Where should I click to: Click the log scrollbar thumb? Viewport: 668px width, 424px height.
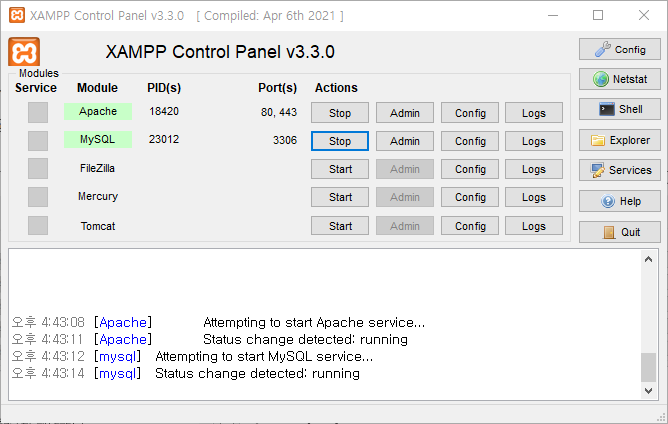[648, 367]
